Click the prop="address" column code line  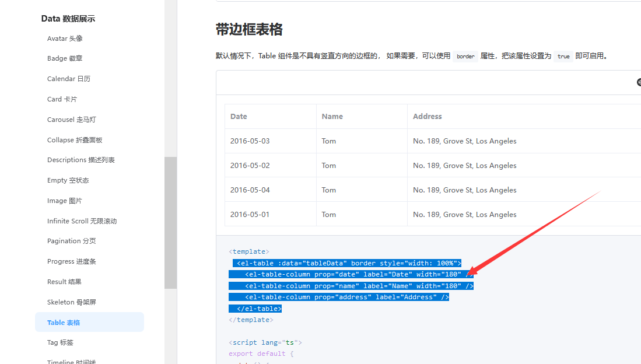pyautogui.click(x=339, y=297)
